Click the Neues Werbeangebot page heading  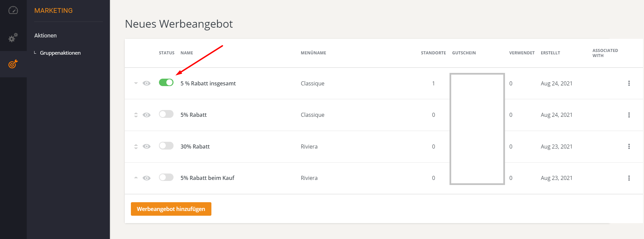pyautogui.click(x=179, y=24)
